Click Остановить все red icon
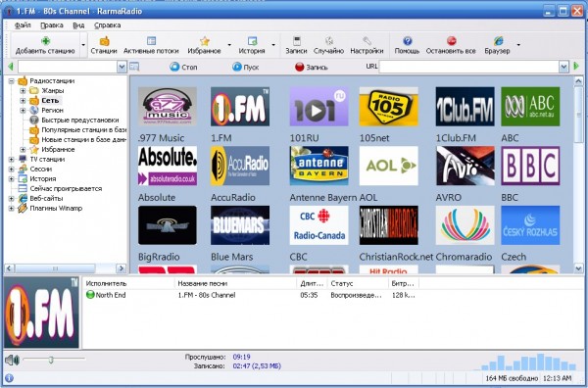The image size is (588, 388). tap(451, 41)
